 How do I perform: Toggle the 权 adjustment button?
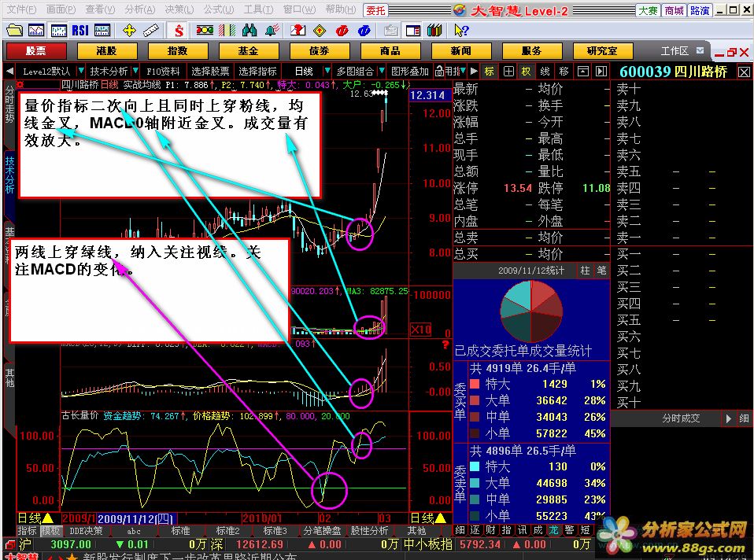pyautogui.click(x=526, y=72)
